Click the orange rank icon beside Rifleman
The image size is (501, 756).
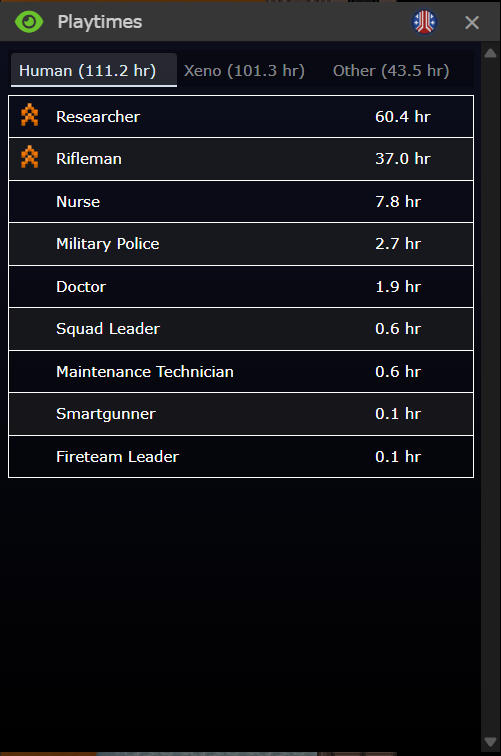[x=29, y=158]
